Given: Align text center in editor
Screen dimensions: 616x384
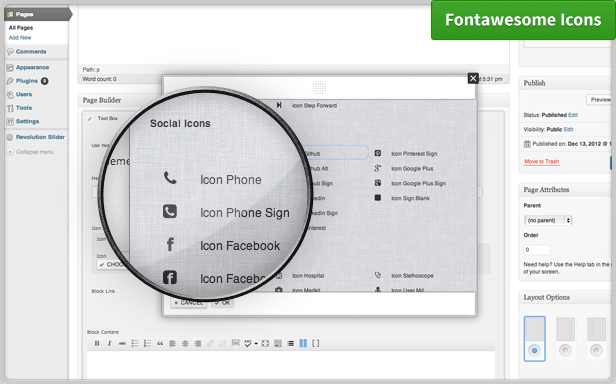Looking at the screenshot, I should coord(185,344).
